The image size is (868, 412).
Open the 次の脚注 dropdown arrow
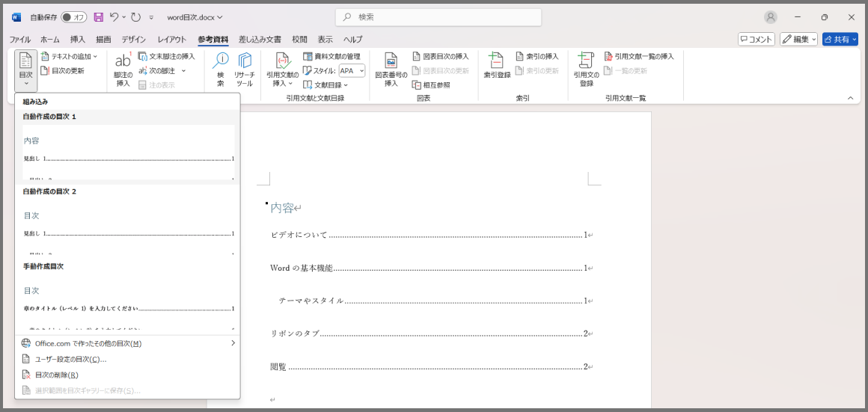pos(184,71)
